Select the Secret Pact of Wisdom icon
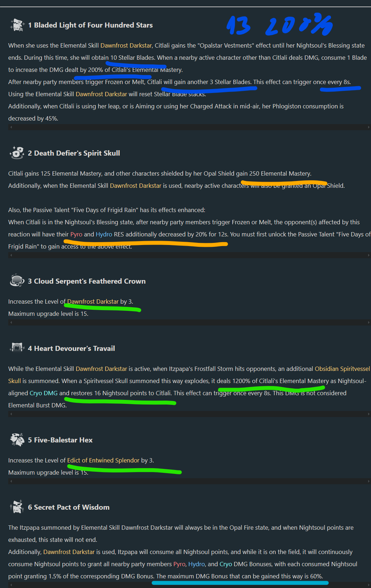The image size is (371, 588). [17, 507]
